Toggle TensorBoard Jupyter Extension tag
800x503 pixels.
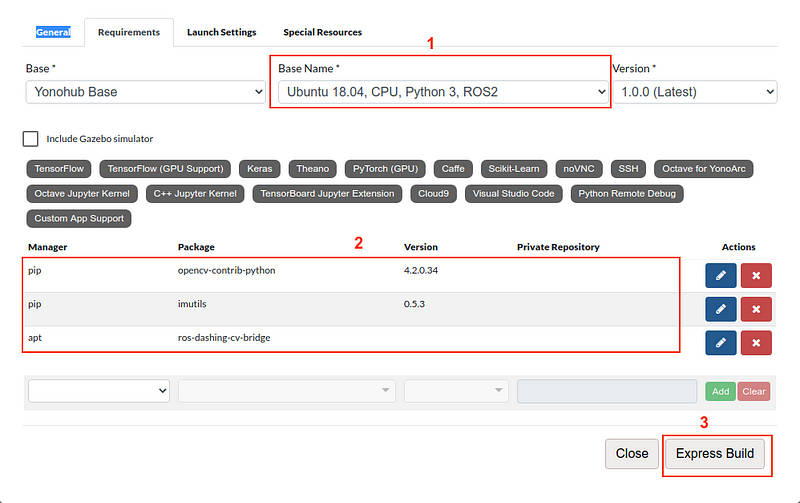point(327,194)
